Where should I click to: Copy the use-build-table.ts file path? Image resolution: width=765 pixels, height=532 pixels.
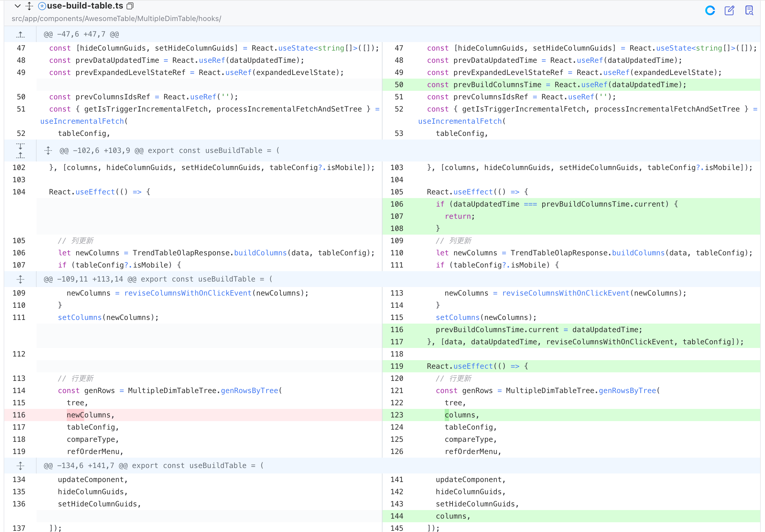pos(130,6)
